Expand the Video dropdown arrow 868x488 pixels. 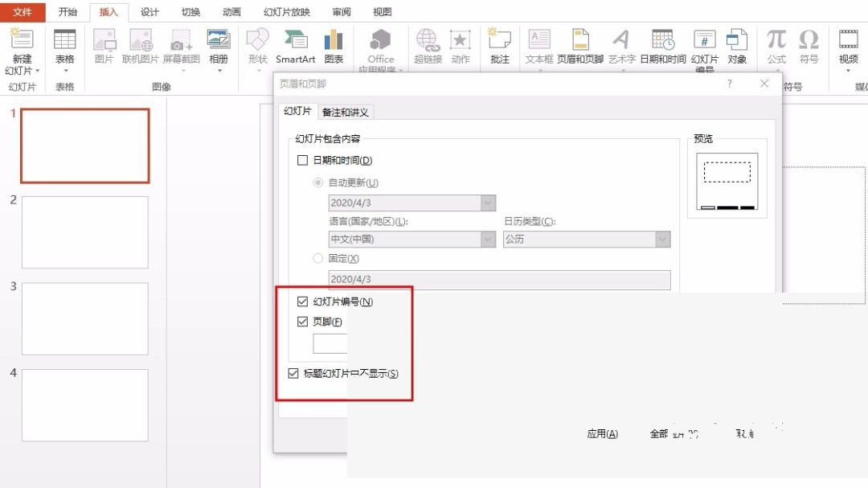pyautogui.click(x=848, y=71)
